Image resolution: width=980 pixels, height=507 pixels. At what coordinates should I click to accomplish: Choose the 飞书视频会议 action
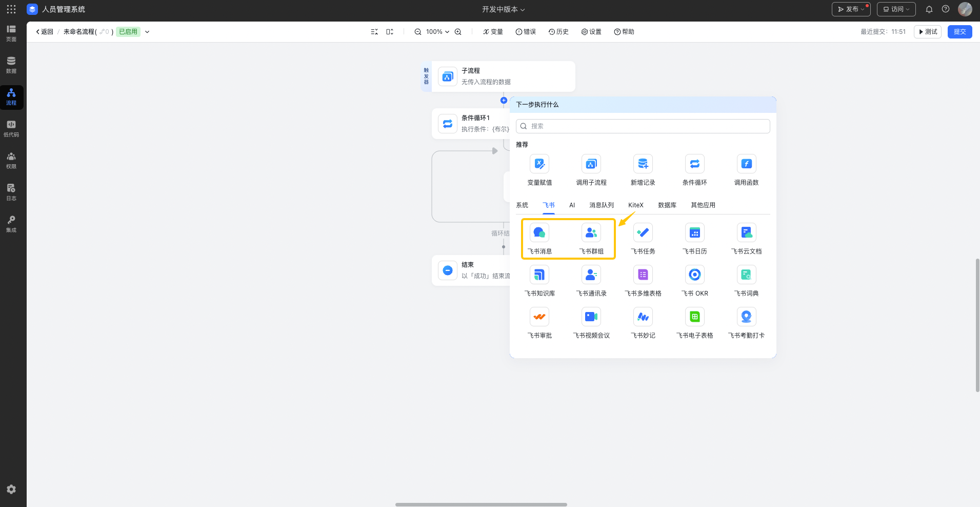point(591,323)
